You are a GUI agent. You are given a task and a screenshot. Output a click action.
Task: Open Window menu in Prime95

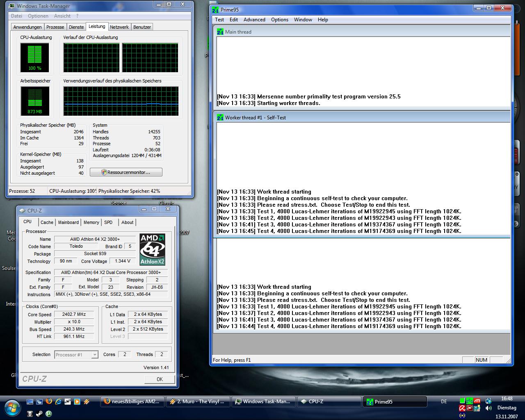click(303, 19)
